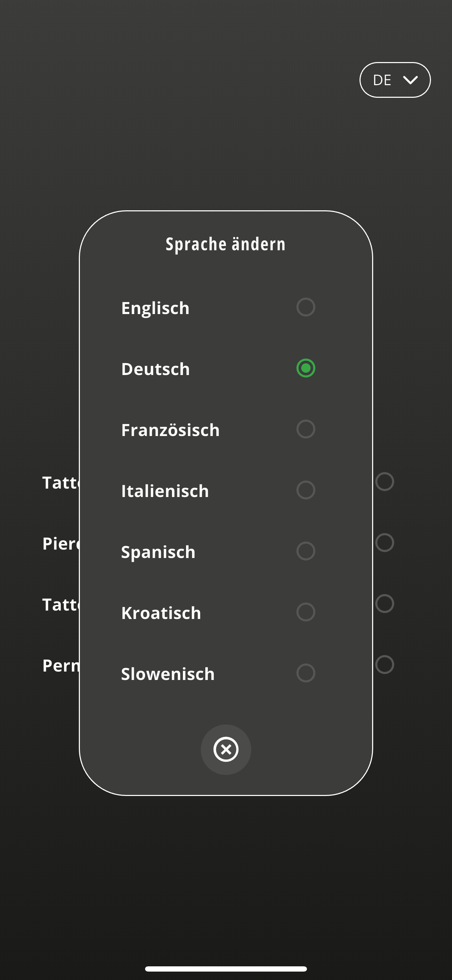This screenshot has width=452, height=980.
Task: Pick the Spanisch language label
Action: click(158, 552)
